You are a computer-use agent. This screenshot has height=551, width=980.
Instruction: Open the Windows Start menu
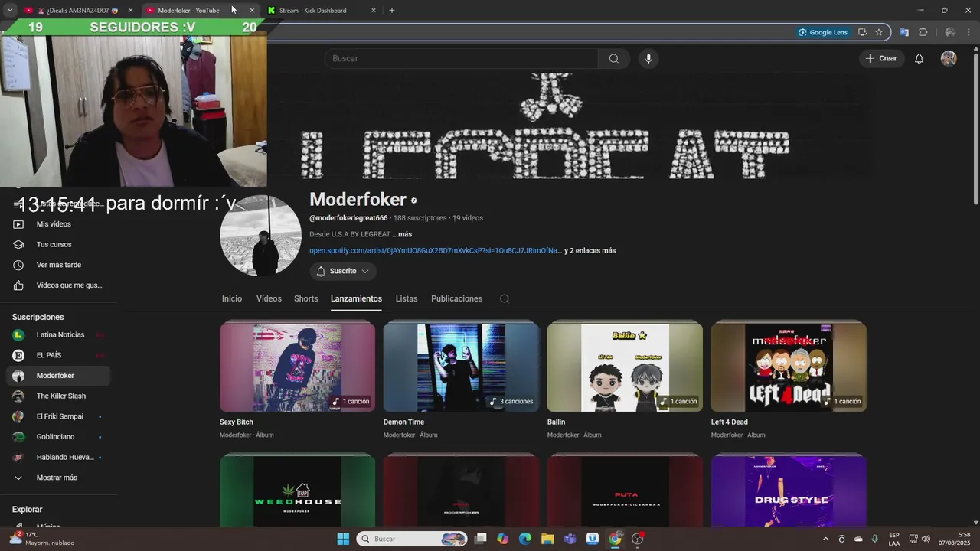[x=343, y=539]
